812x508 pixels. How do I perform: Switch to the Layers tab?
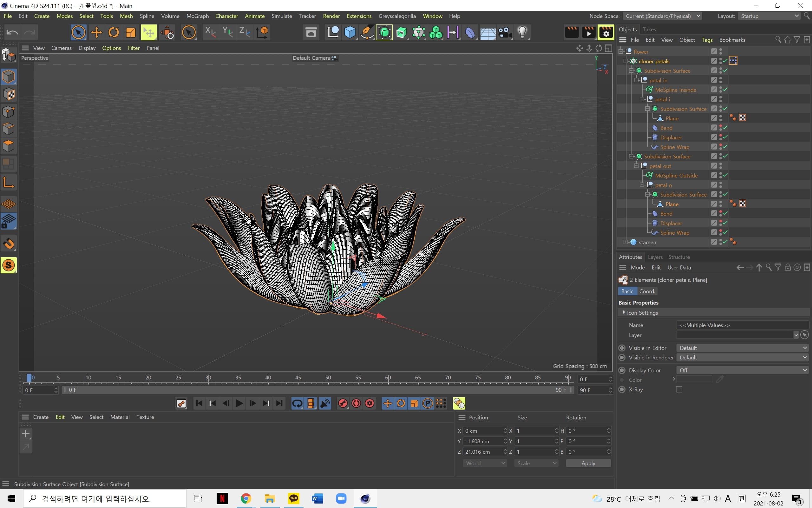(x=655, y=257)
